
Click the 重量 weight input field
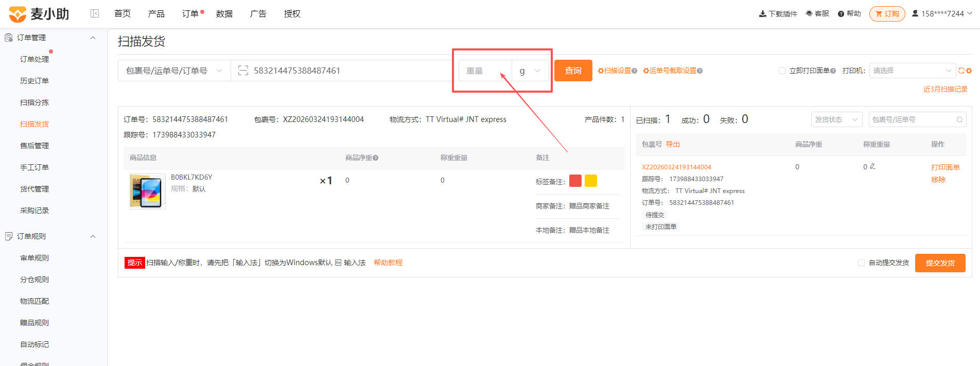tap(485, 71)
